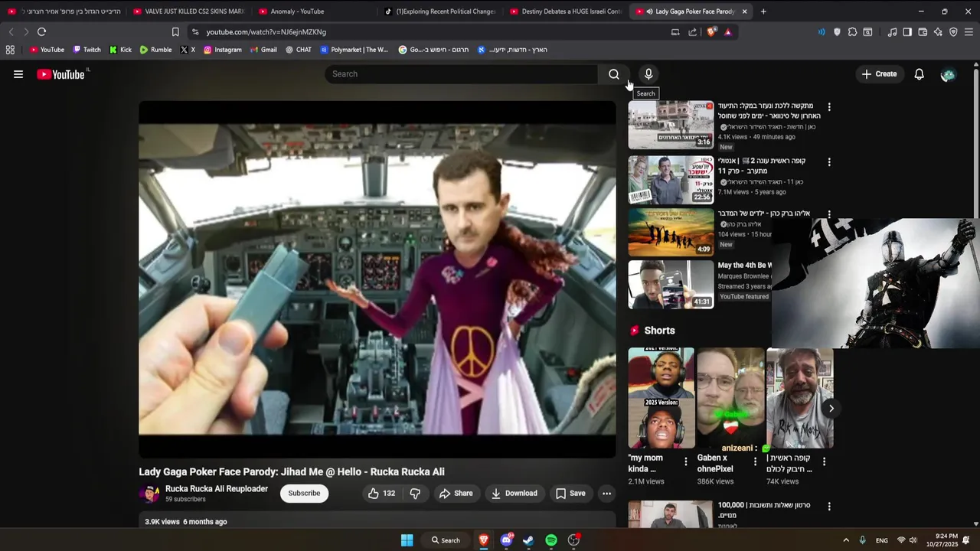The width and height of the screenshot is (980, 551).
Task: Switch to Exploring Recent Political Changes tab
Action: 439,11
